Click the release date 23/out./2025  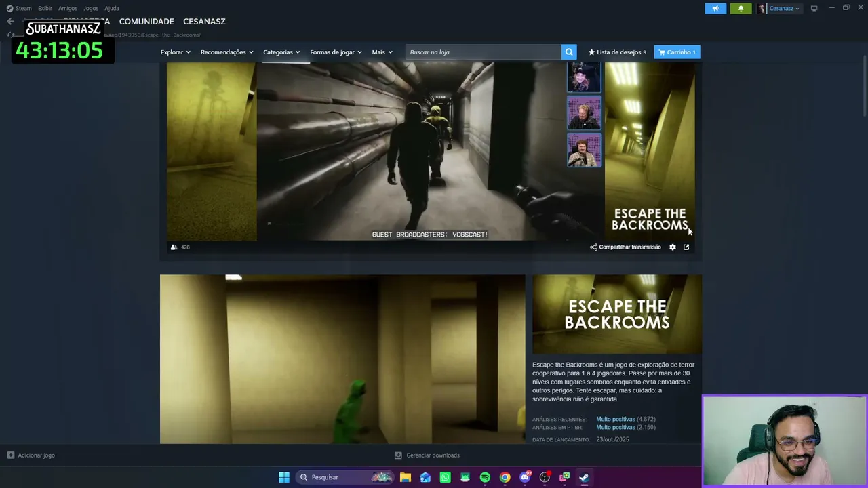(612, 439)
